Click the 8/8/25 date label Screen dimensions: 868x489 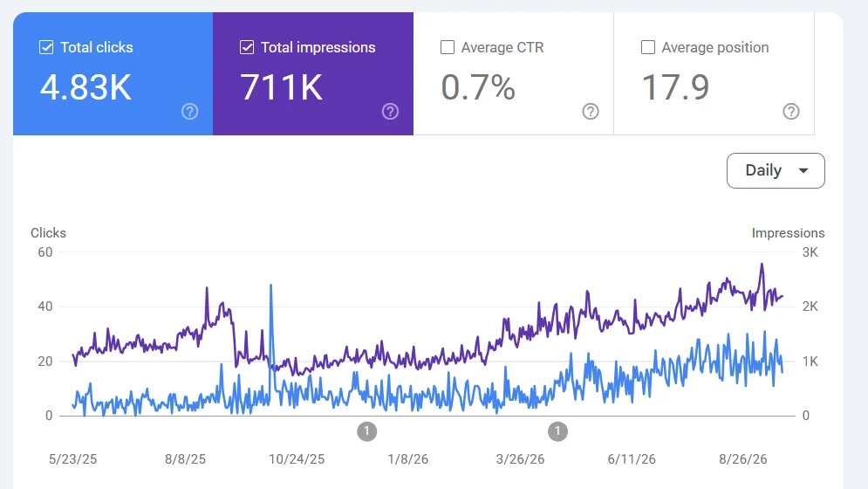185,459
